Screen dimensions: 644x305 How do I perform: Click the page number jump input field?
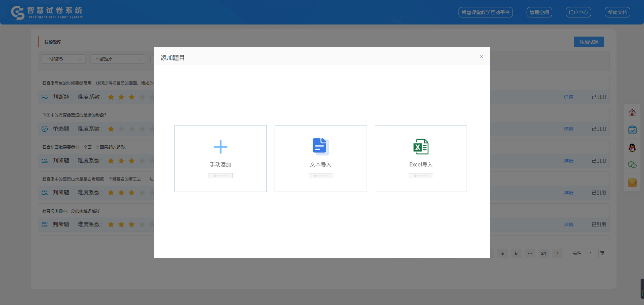590,253
